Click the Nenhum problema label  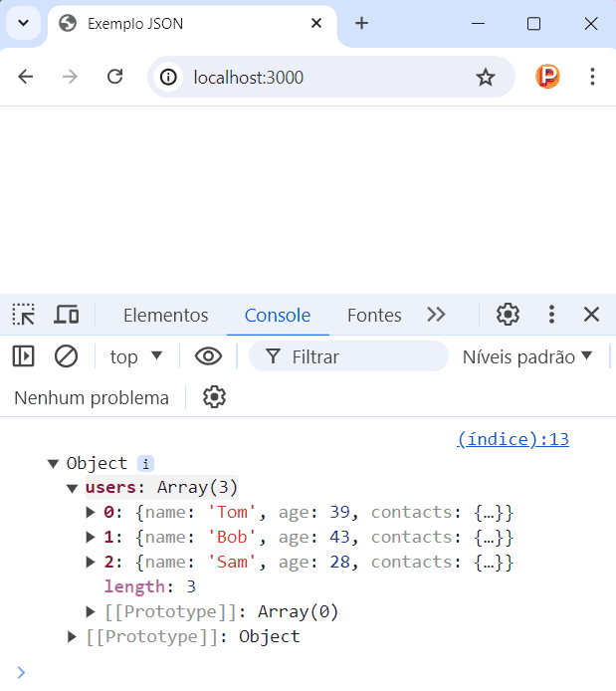pyautogui.click(x=92, y=398)
